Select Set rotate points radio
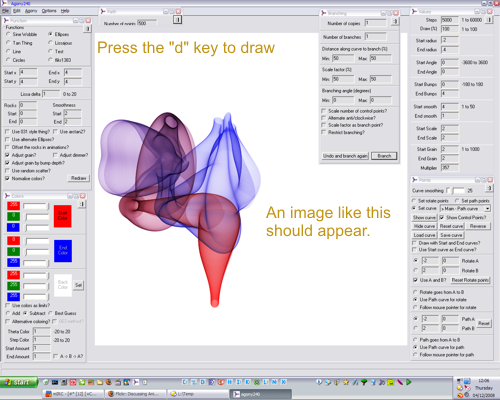 [414, 201]
